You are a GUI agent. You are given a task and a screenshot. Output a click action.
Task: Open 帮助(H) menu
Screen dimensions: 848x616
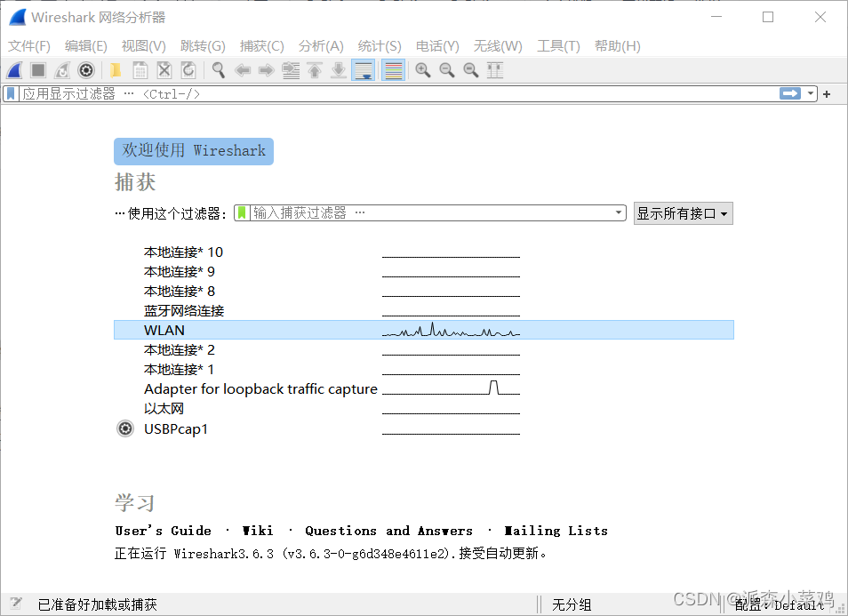[x=618, y=46]
